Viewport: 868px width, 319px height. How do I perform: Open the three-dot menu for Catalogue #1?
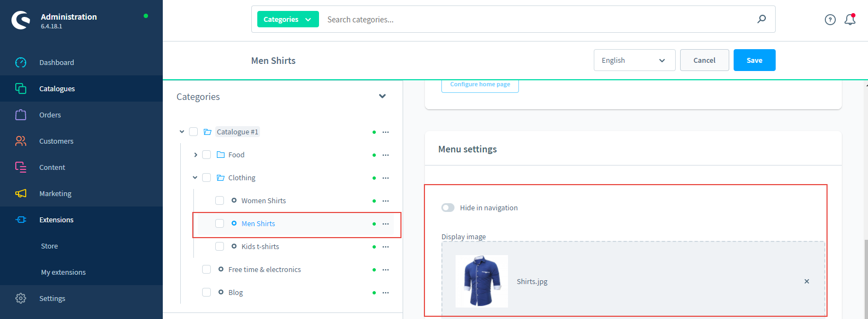[386, 132]
